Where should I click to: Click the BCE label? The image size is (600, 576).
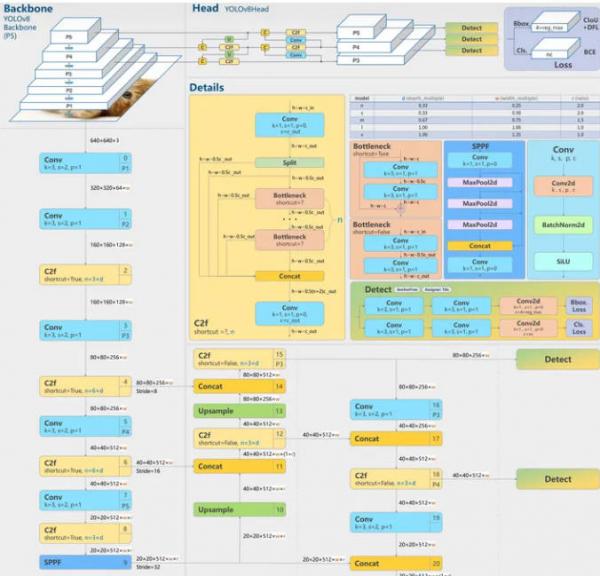(x=590, y=52)
